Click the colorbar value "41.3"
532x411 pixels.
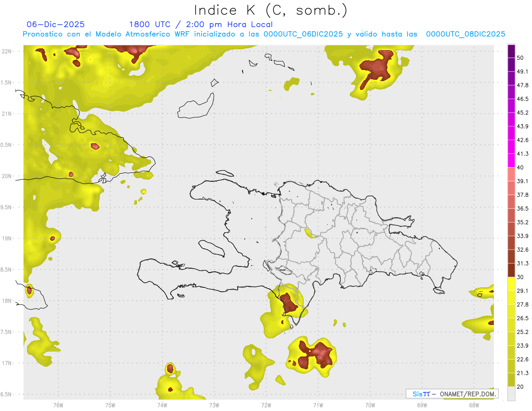point(523,154)
